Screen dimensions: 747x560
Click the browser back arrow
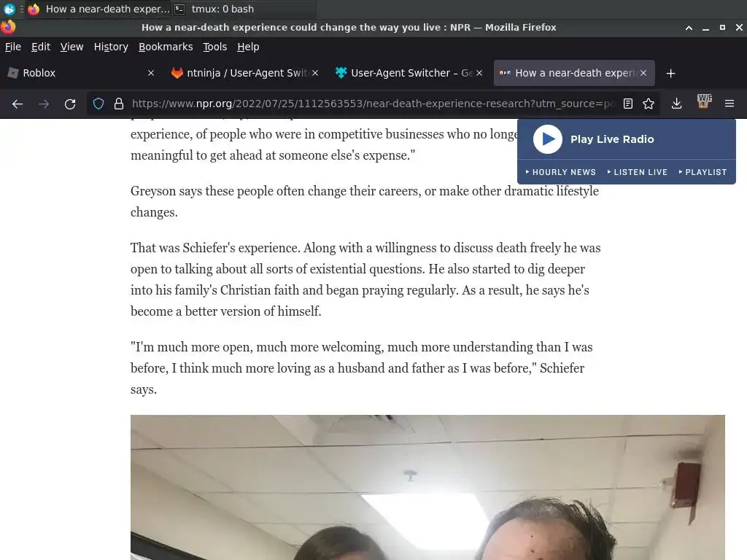(18, 104)
